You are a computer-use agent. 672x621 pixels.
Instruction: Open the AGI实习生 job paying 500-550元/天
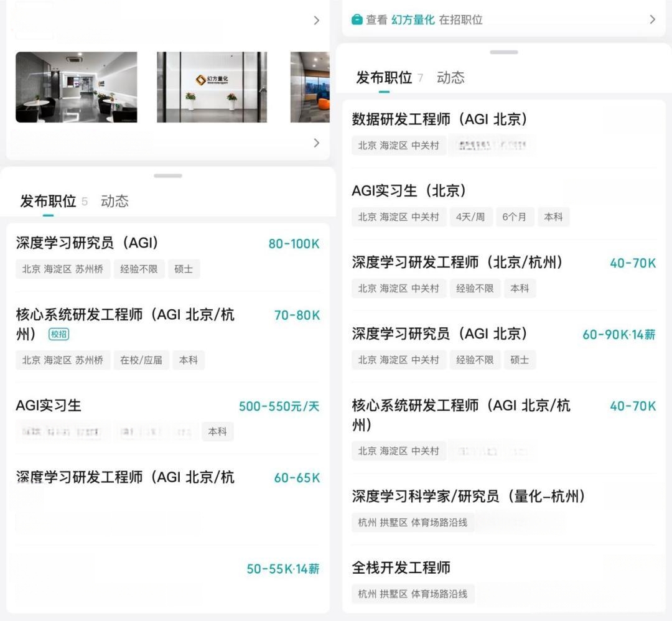click(x=49, y=406)
